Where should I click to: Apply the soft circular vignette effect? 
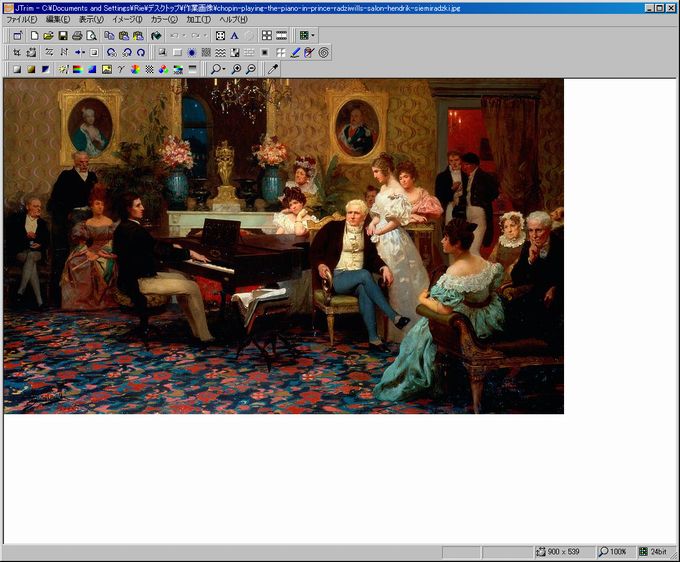[192, 52]
